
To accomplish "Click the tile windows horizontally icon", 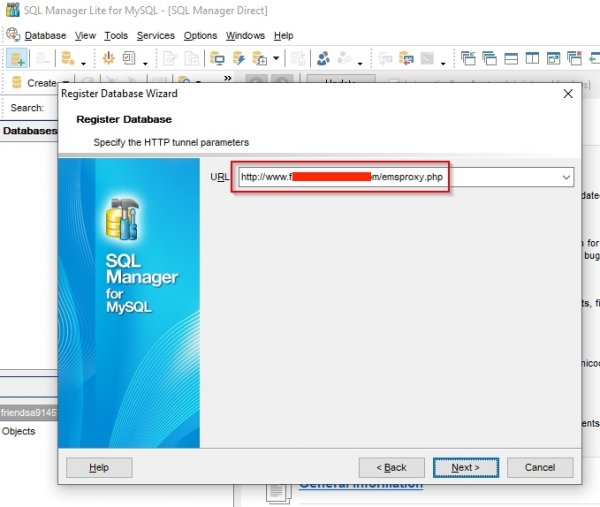I will tap(511, 59).
